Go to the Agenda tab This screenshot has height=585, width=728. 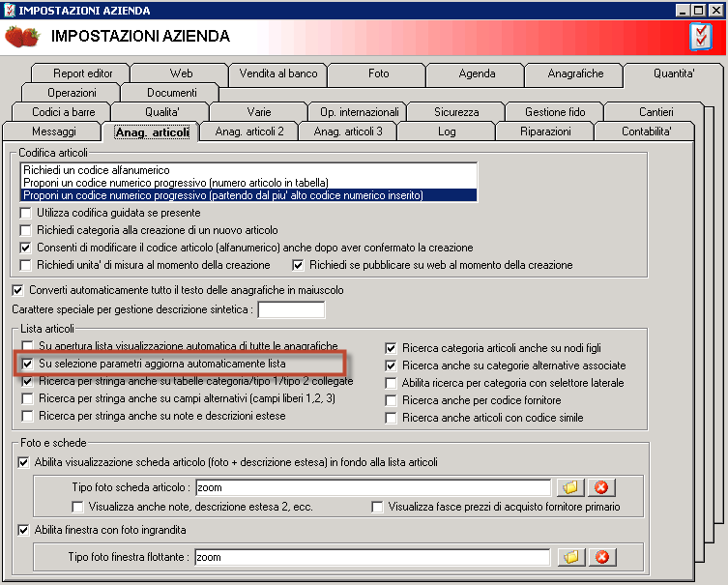[x=477, y=73]
